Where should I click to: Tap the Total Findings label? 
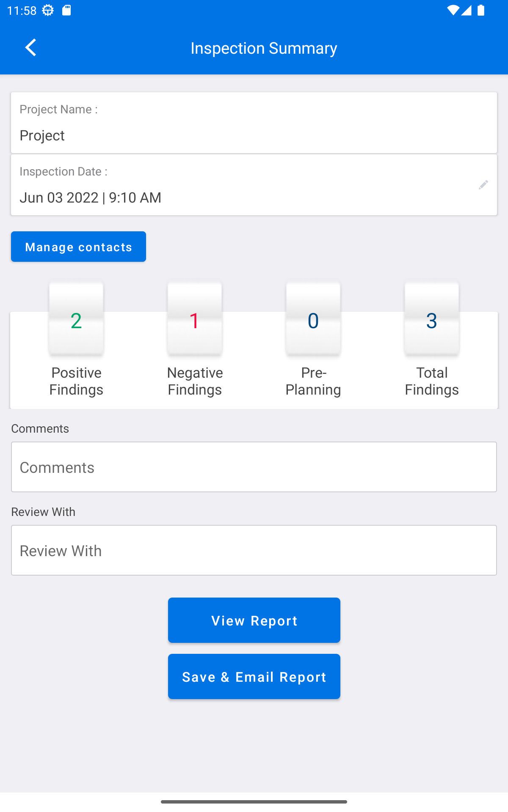tap(432, 381)
